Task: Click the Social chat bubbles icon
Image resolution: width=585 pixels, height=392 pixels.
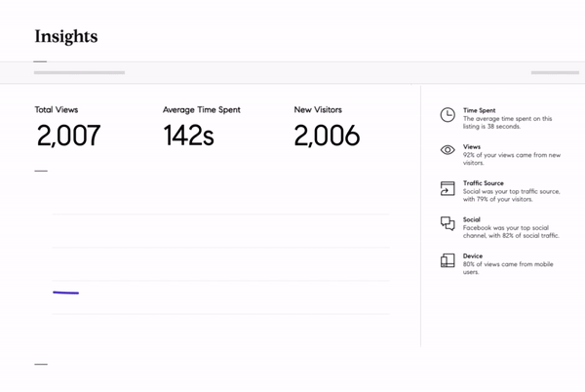Action: tap(448, 224)
